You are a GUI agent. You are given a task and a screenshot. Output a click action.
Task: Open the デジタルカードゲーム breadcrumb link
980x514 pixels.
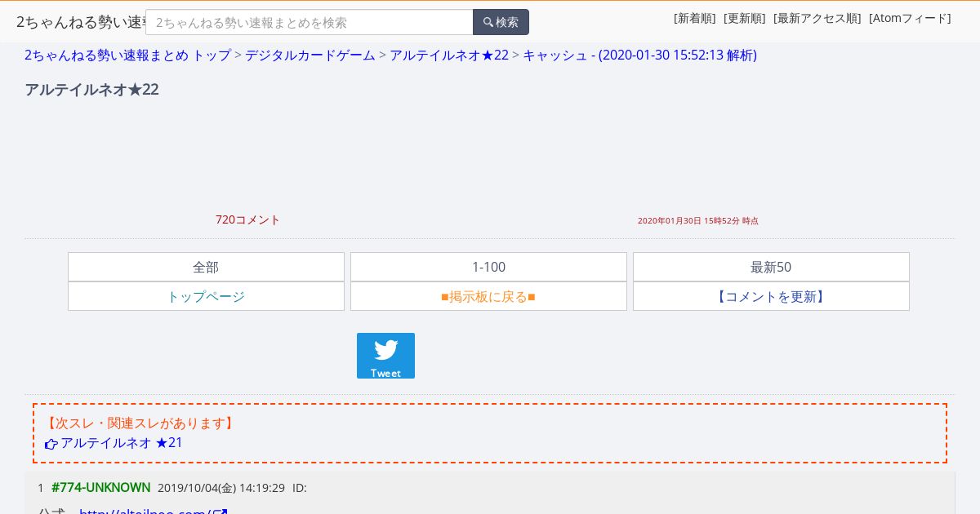coord(310,55)
